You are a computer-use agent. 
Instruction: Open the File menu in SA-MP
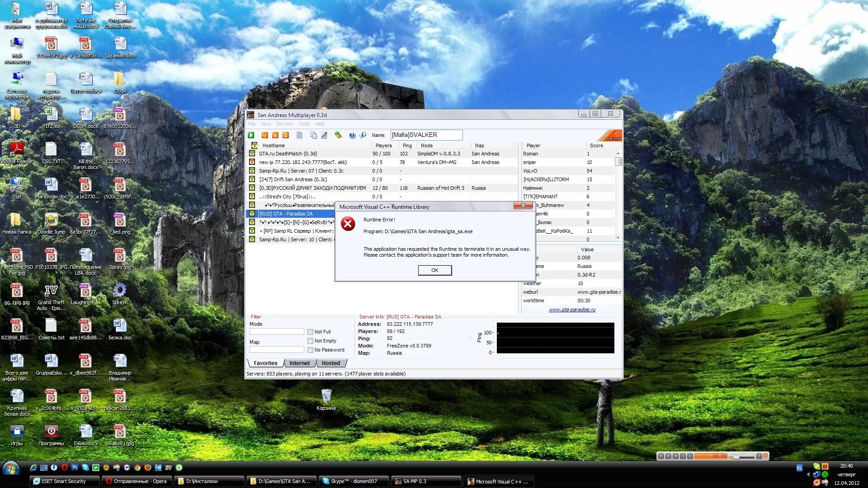pyautogui.click(x=252, y=124)
